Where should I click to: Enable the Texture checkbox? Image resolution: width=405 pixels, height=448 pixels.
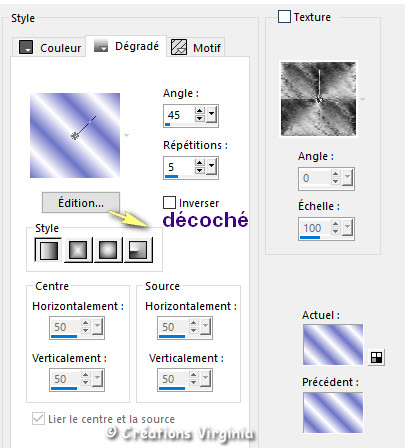tap(284, 16)
